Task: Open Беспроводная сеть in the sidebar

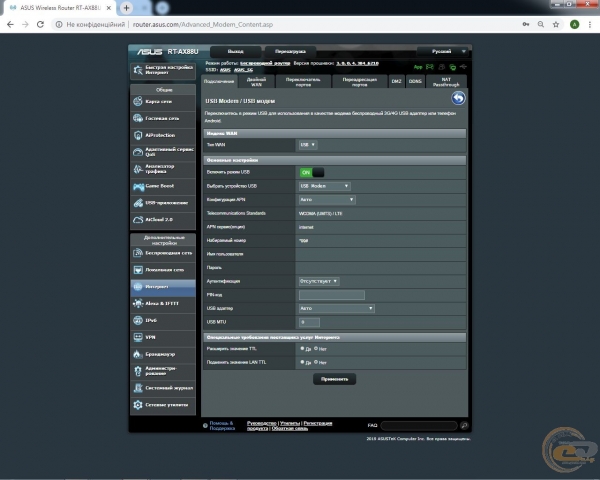Action: coord(163,253)
